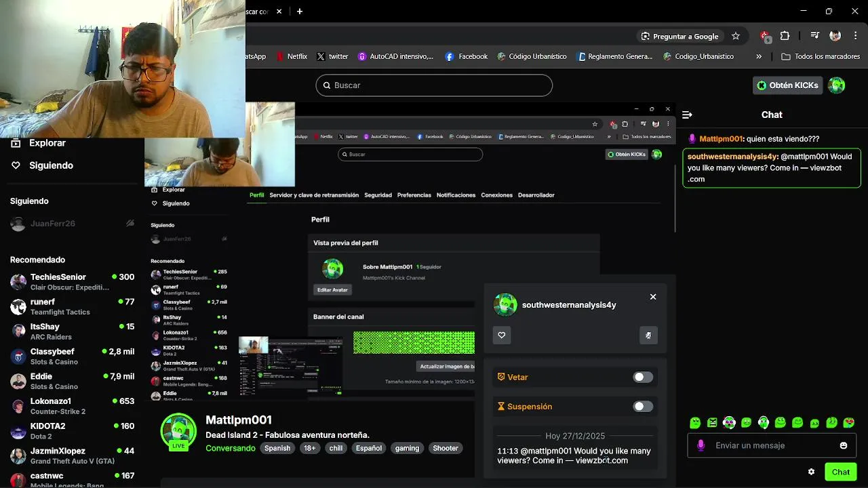Viewport: 868px width, 488px height.
Task: Open TechiesSenior channel avatar
Action: [18, 282]
